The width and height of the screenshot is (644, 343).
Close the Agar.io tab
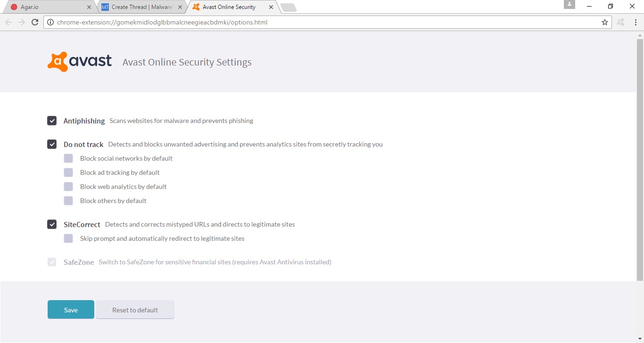89,7
